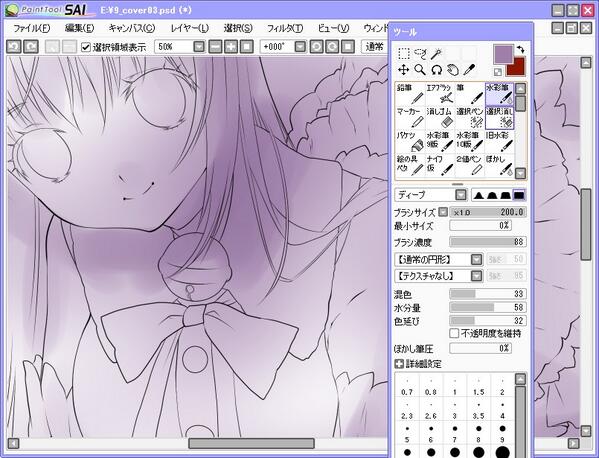Select the rectangular selection tool
This screenshot has width=599, height=458.
coord(403,54)
